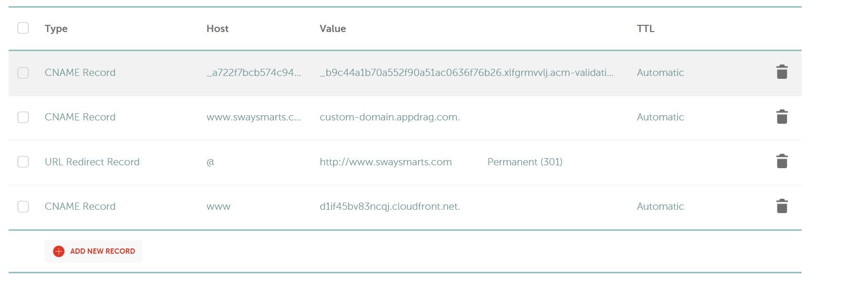Screen dimensions: 868x290
Task: Open Automatic TTL for appdrag record
Action: point(660,117)
